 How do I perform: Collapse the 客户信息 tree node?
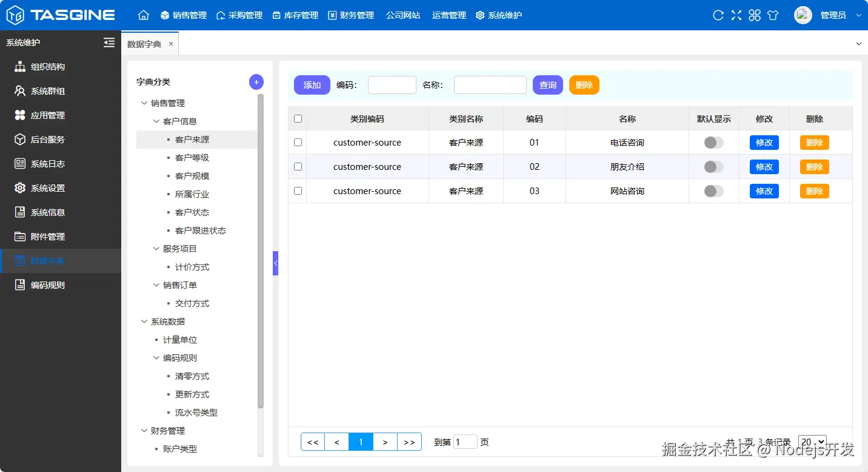156,121
